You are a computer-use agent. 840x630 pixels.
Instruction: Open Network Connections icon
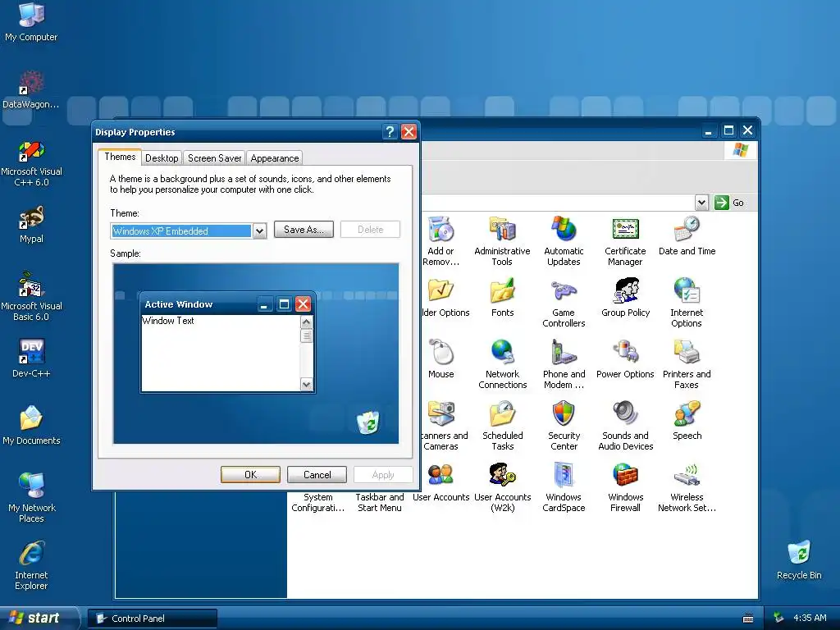(502, 353)
